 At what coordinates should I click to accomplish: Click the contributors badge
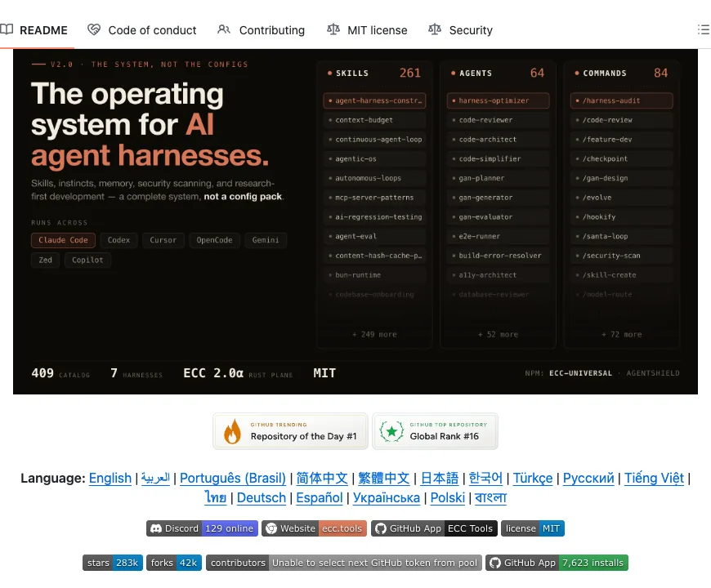tap(344, 563)
